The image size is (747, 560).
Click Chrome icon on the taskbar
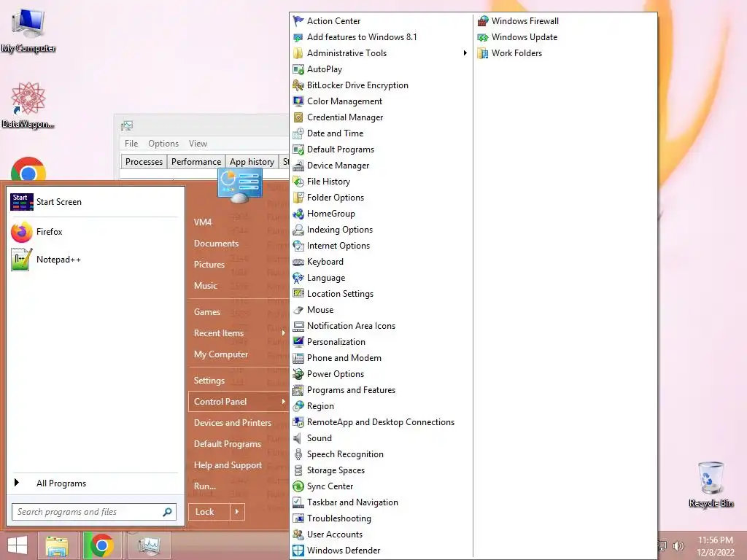pyautogui.click(x=102, y=545)
